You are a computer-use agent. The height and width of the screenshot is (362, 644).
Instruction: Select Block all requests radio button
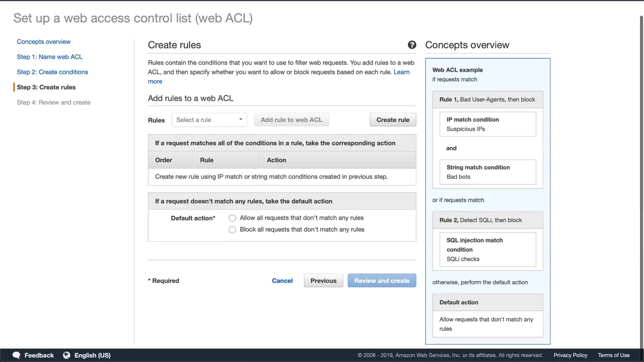(232, 230)
